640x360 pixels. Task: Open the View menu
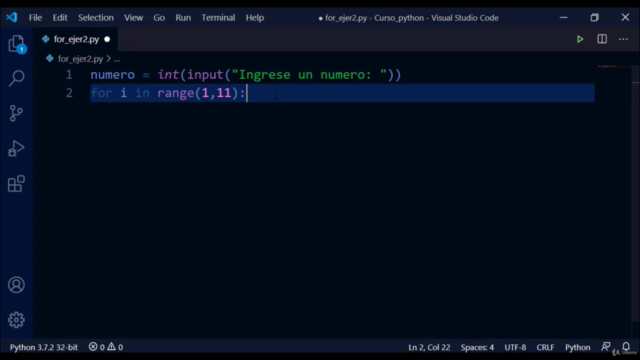pyautogui.click(x=133, y=18)
